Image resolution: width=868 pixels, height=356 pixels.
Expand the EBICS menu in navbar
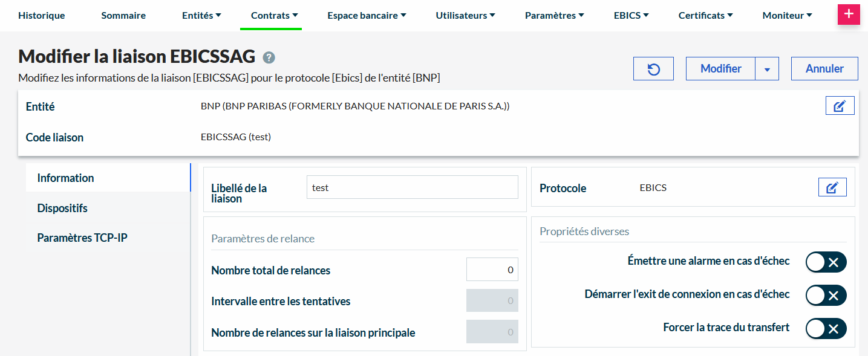[x=631, y=16]
